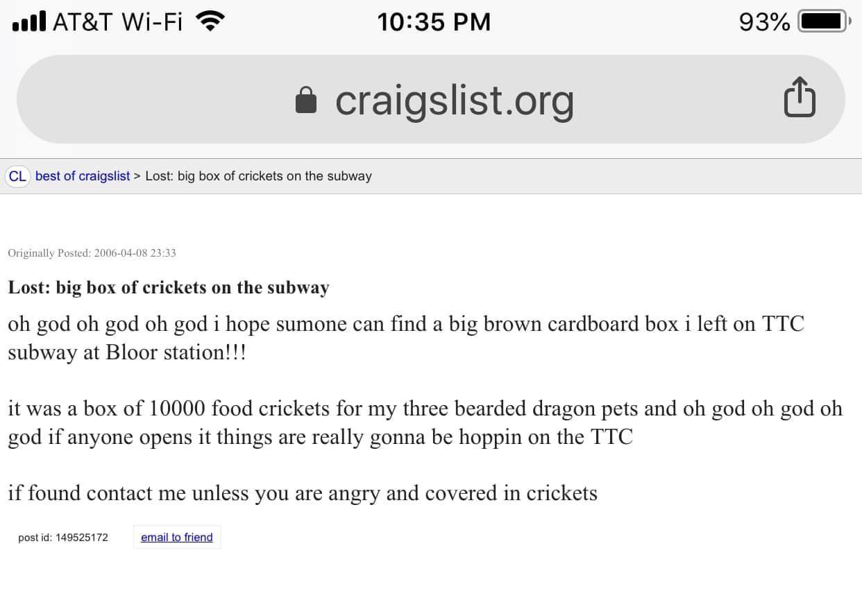This screenshot has width=862, height=616.
Task: Tap the battery indicator icon
Action: (825, 22)
